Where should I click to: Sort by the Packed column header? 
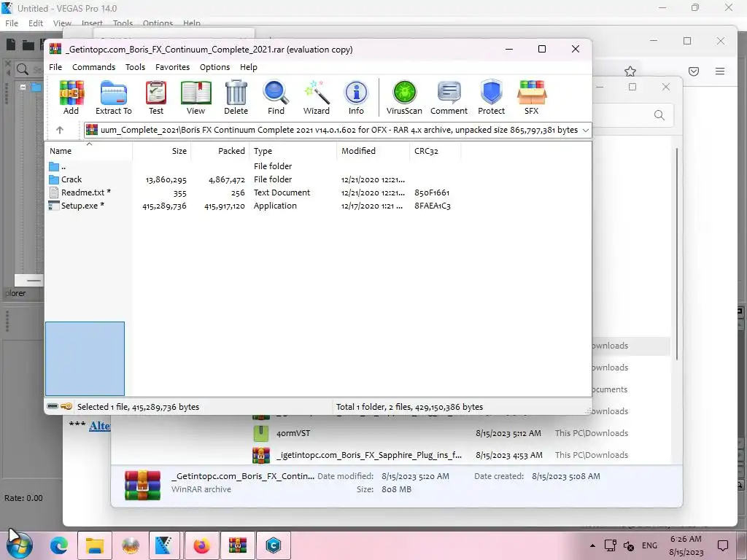[220, 151]
